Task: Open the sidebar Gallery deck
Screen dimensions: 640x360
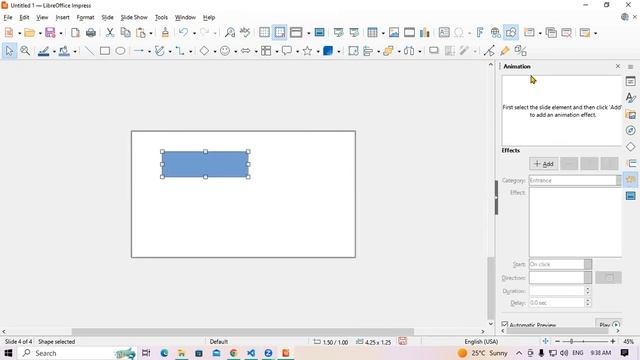Action: [631, 115]
